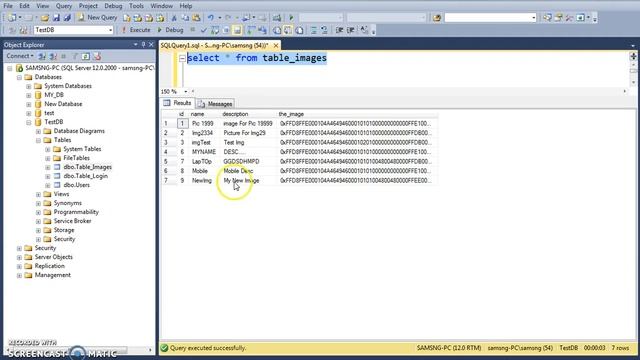This screenshot has width=640, height=360.
Task: Switch to the Messages tab
Action: 216,104
